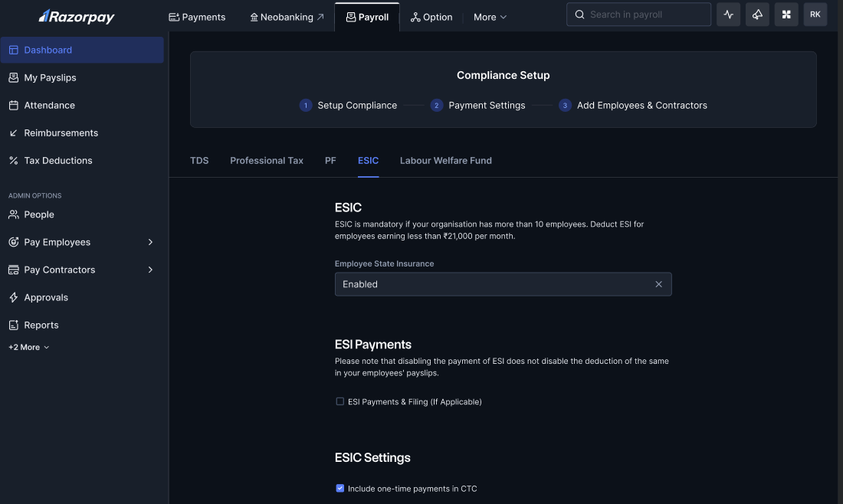Uncheck Include one-time payments in CTC

coord(340,488)
